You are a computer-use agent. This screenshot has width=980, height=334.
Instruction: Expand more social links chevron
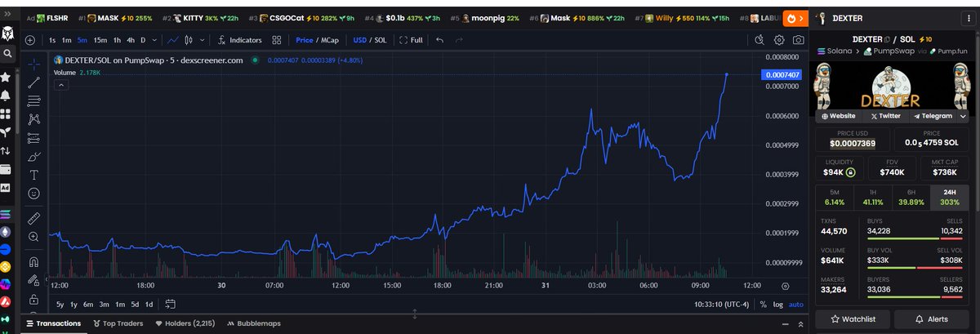964,116
